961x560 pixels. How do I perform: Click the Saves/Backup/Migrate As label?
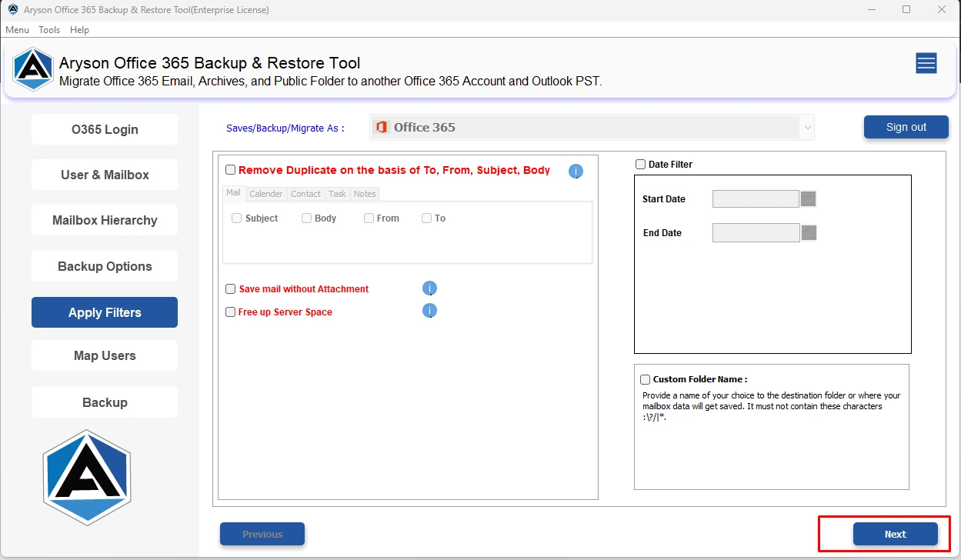tap(285, 128)
